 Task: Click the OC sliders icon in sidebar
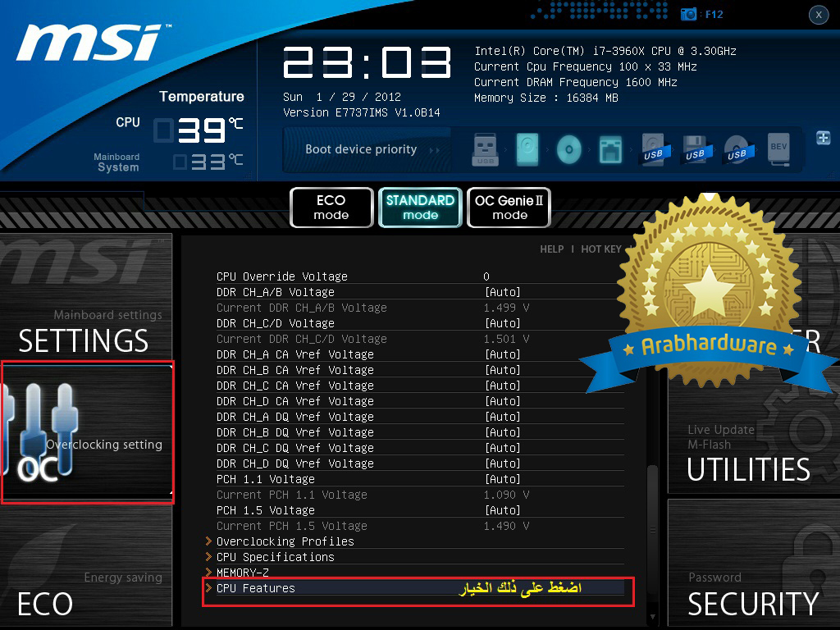[x=40, y=431]
